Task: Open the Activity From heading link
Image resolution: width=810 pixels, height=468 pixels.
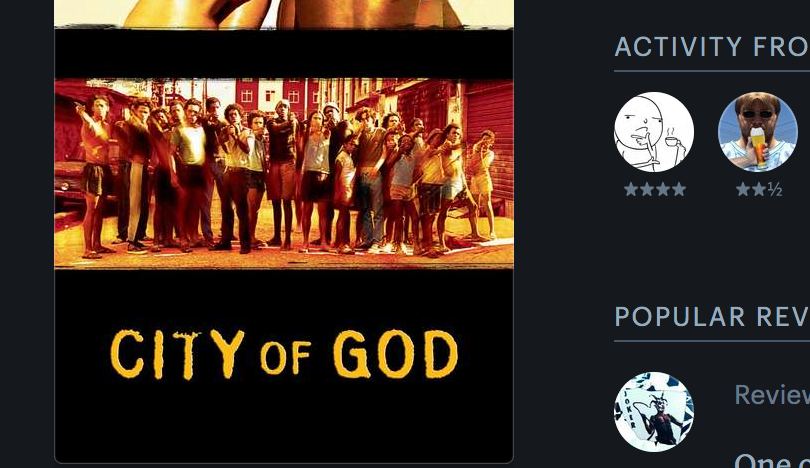Action: (712, 47)
